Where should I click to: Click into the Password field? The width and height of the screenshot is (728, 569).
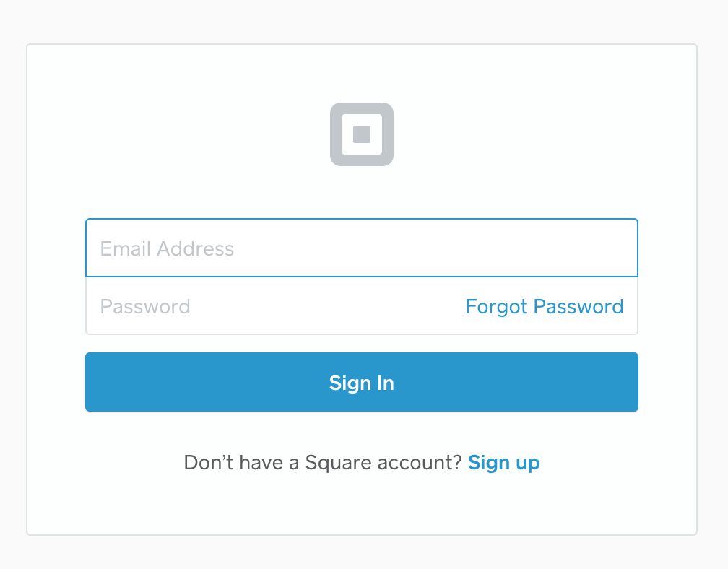274,306
